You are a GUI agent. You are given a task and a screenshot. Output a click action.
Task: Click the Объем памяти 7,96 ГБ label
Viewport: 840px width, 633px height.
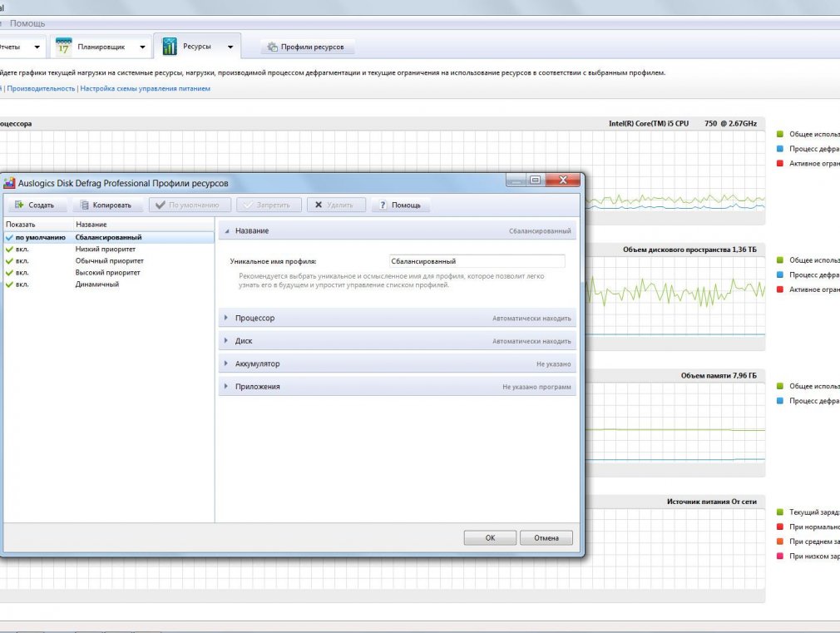point(719,375)
